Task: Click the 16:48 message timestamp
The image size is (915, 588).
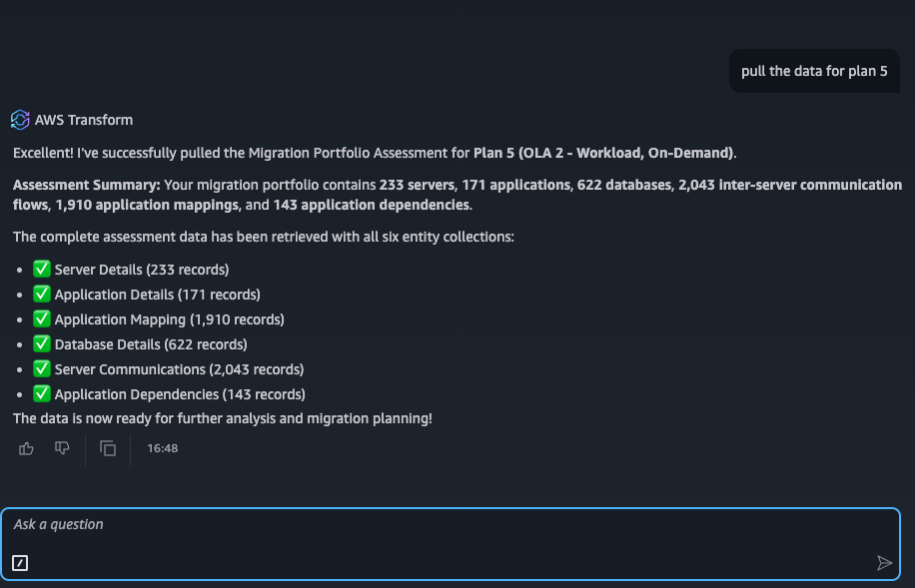Action: click(162, 448)
